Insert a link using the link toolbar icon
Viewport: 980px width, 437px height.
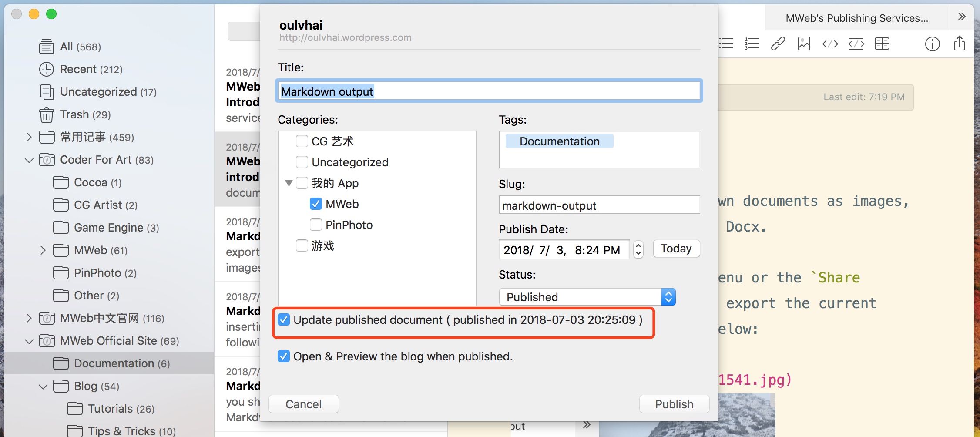click(x=778, y=44)
